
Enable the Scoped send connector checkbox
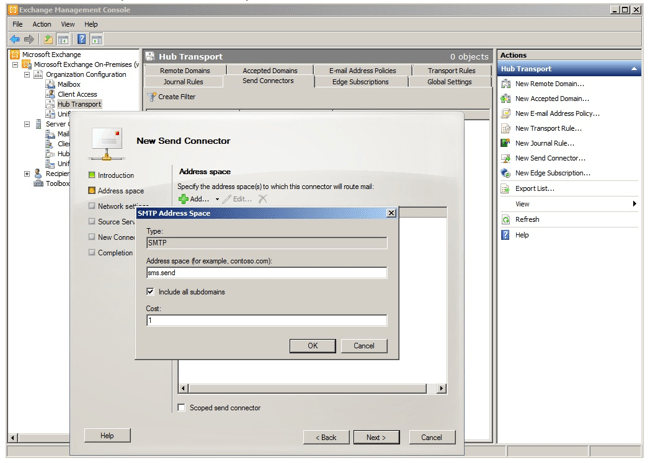[x=181, y=407]
